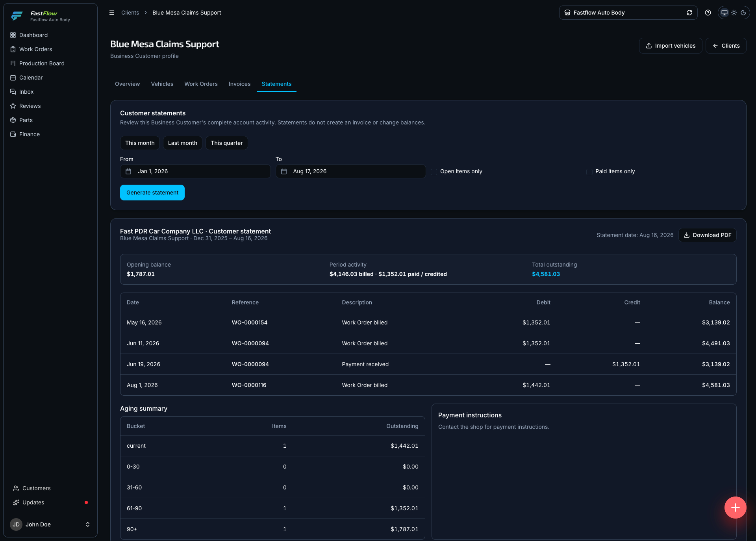Click WO-0000094 in Payment received row
Viewport: 756px width, 541px height.
point(250,364)
